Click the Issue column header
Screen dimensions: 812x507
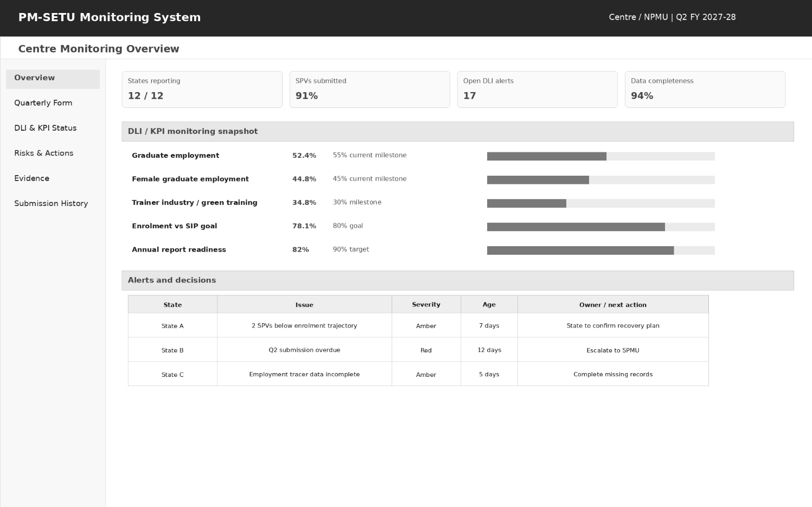(x=304, y=305)
